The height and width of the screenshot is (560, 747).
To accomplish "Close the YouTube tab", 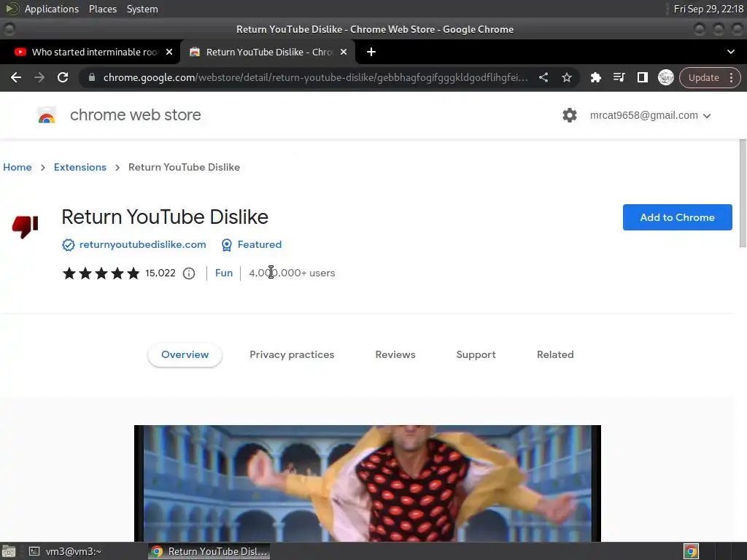I will point(169,52).
